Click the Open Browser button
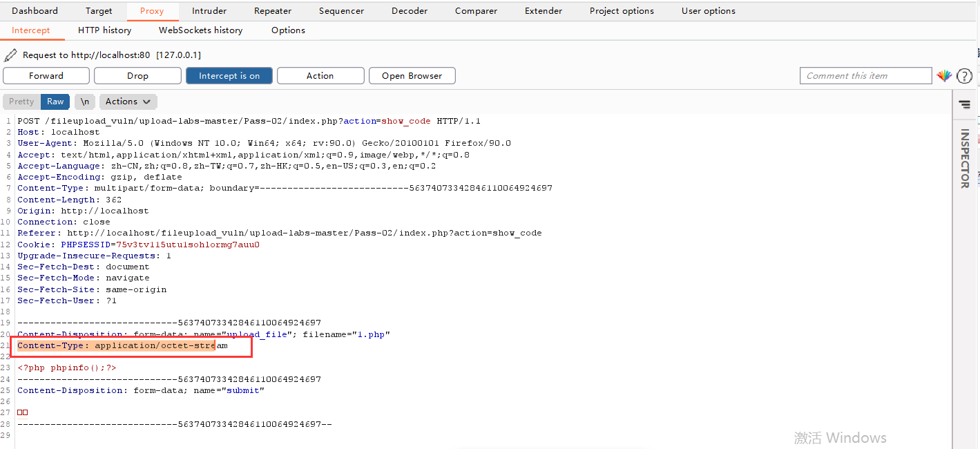Image resolution: width=980 pixels, height=449 pixels. [412, 76]
